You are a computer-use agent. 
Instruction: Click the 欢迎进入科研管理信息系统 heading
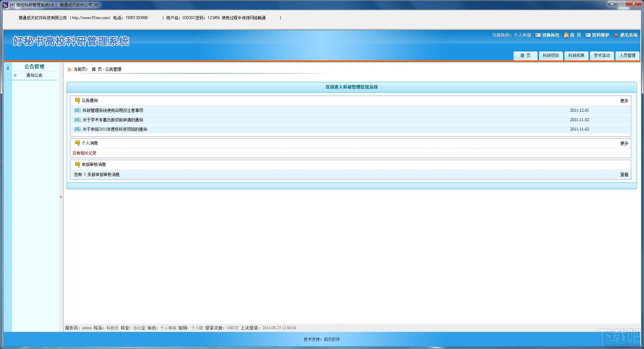[352, 87]
